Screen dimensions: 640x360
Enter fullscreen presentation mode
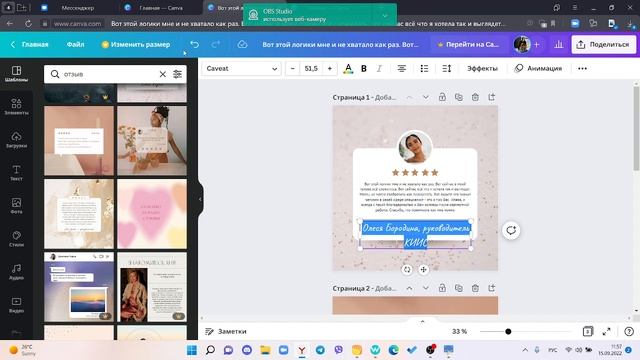[607, 331]
